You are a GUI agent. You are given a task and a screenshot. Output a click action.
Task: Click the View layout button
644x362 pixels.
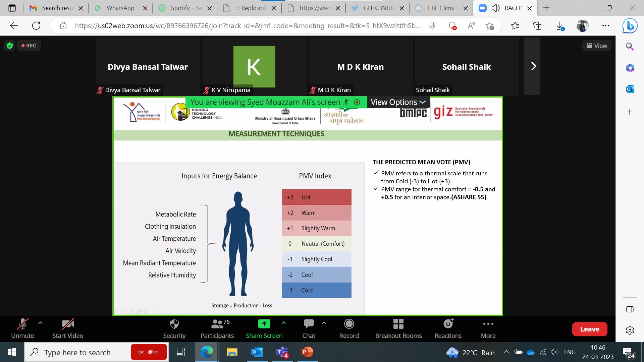coord(597,46)
